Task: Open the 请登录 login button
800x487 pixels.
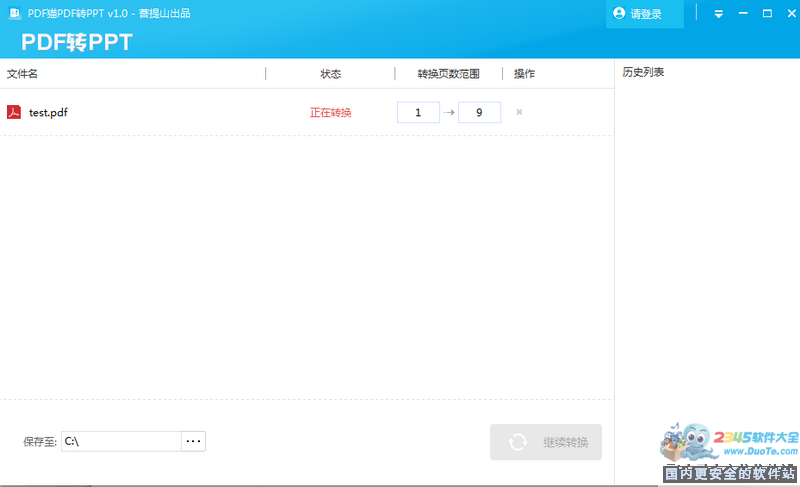Action: pos(644,14)
